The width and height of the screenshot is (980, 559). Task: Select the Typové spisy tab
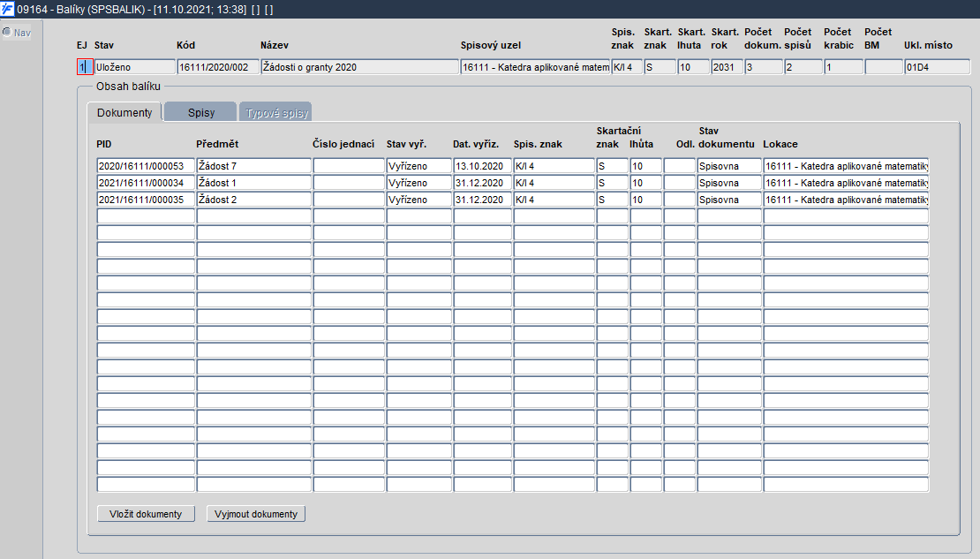coord(276,112)
